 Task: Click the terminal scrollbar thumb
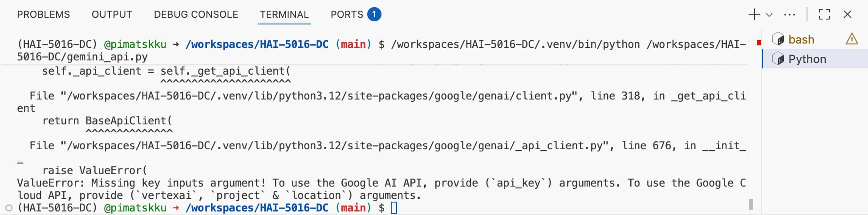(751, 204)
